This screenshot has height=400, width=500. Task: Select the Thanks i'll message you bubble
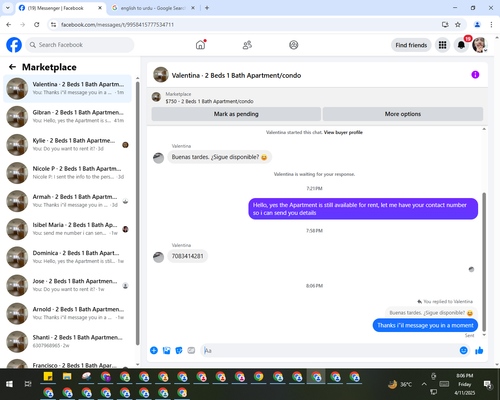tap(425, 325)
